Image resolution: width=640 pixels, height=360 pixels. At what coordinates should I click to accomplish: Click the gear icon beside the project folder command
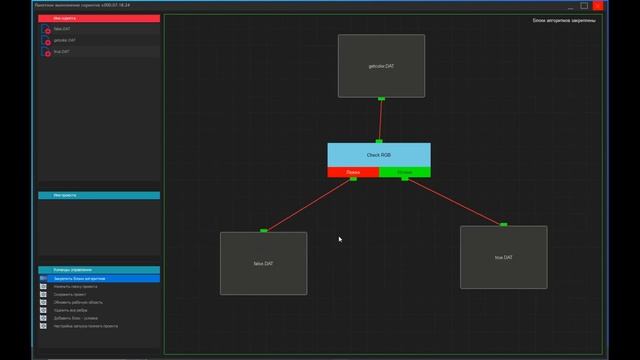(43, 287)
